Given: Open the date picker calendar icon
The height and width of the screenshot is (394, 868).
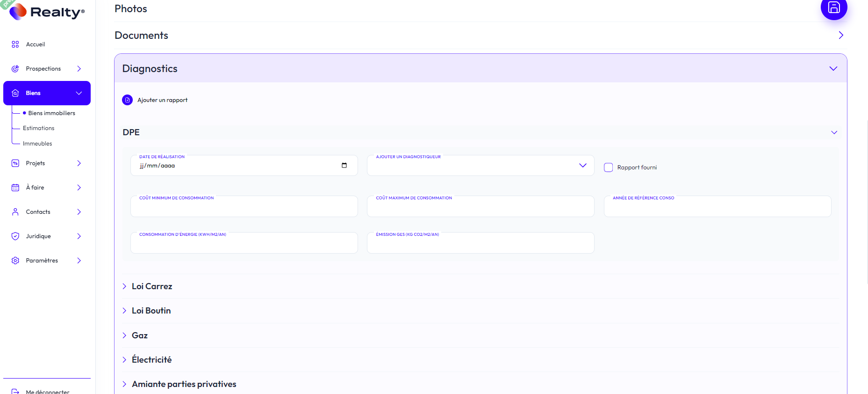Looking at the screenshot, I should [x=344, y=166].
